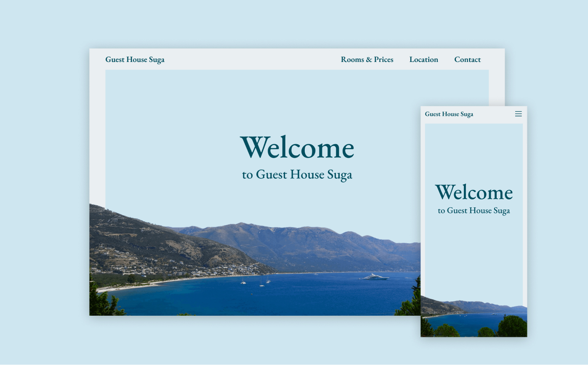The width and height of the screenshot is (588, 365).
Task: Click the white beach strip along the shore
Action: pos(126,287)
